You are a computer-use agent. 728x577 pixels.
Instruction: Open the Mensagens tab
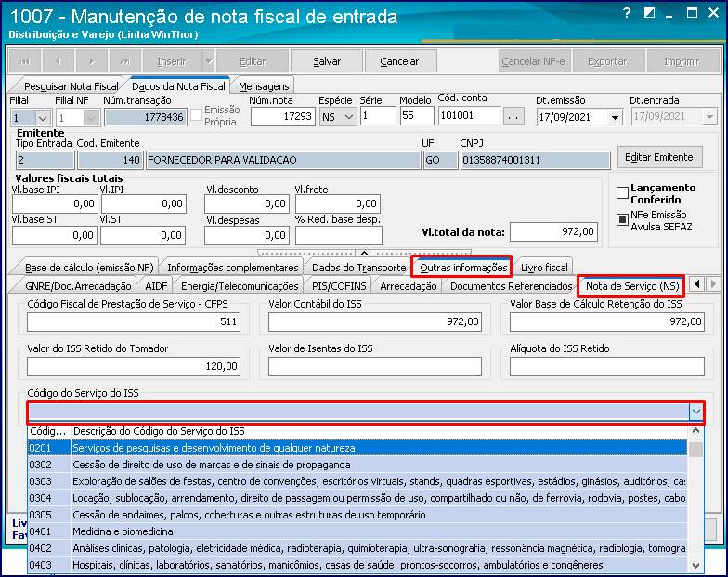[x=264, y=86]
